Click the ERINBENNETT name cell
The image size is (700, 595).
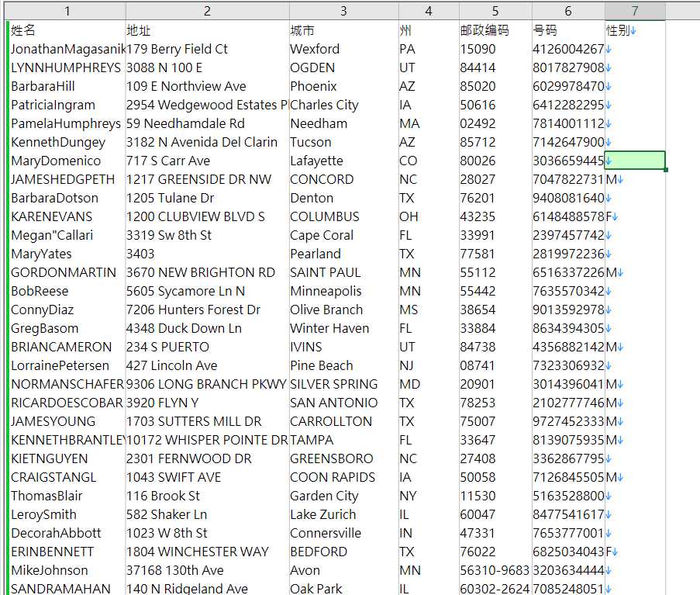pos(67,552)
